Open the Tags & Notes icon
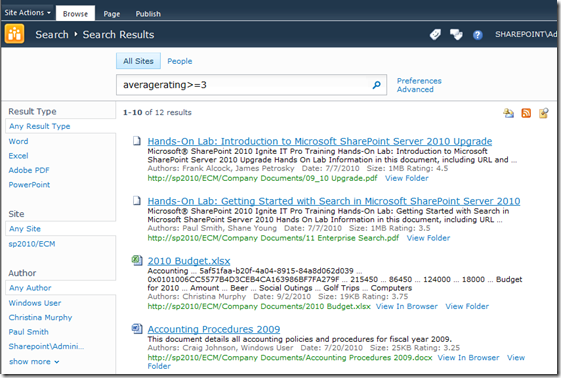 click(456, 34)
